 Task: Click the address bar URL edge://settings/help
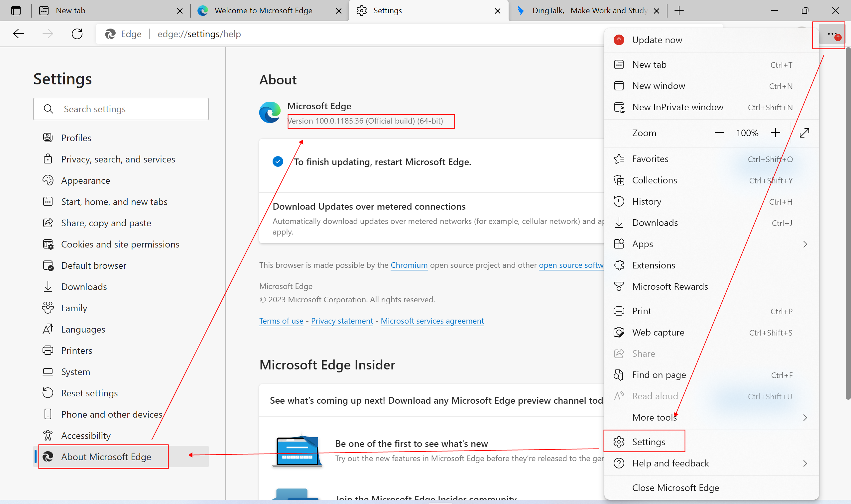199,34
